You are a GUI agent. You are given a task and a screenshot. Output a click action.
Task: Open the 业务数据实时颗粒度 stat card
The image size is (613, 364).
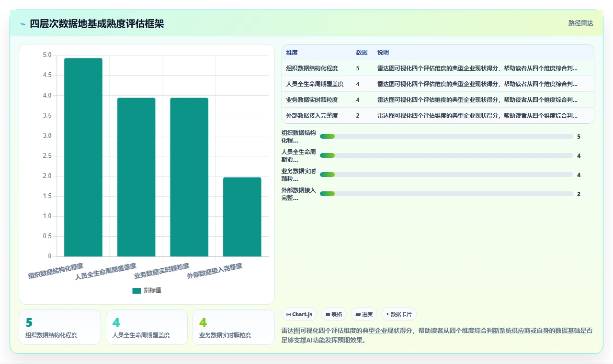pyautogui.click(x=234, y=327)
